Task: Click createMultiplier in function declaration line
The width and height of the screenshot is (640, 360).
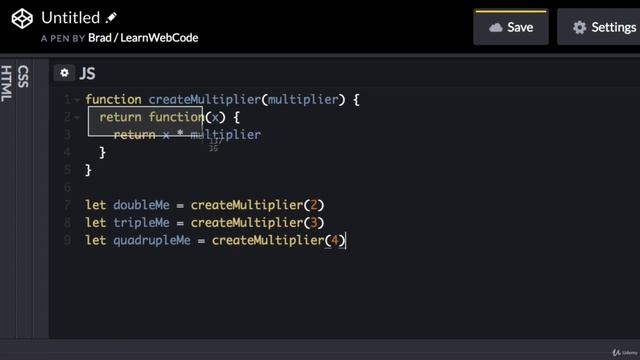Action: click(x=204, y=100)
